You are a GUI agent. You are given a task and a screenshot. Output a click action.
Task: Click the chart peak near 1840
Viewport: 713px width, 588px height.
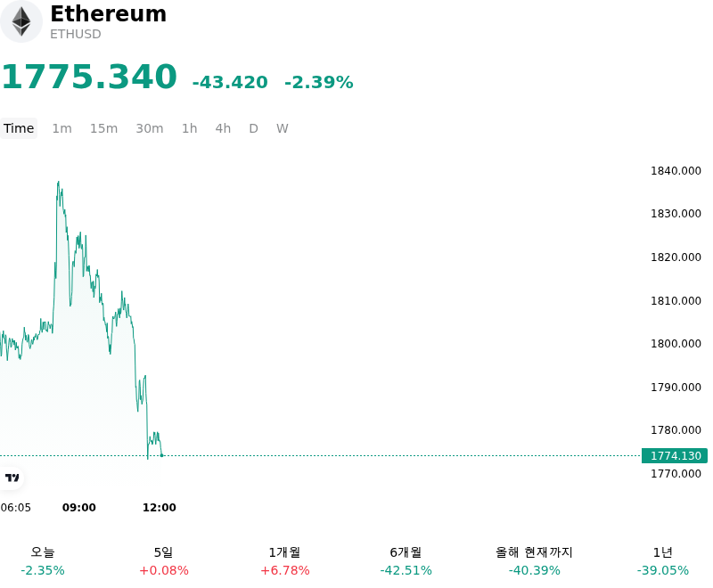[58, 183]
